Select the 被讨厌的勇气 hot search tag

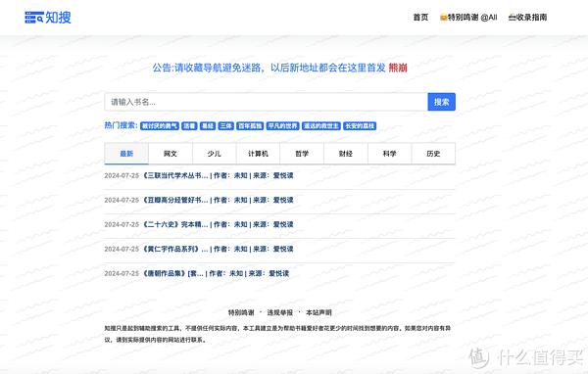(160, 126)
